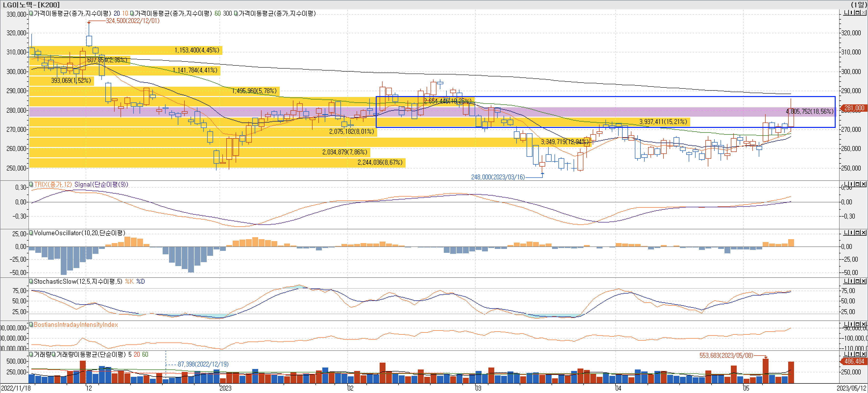Maximize the price chart panel
Image resolution: width=868 pixels, height=393 pixels.
click(x=857, y=13)
